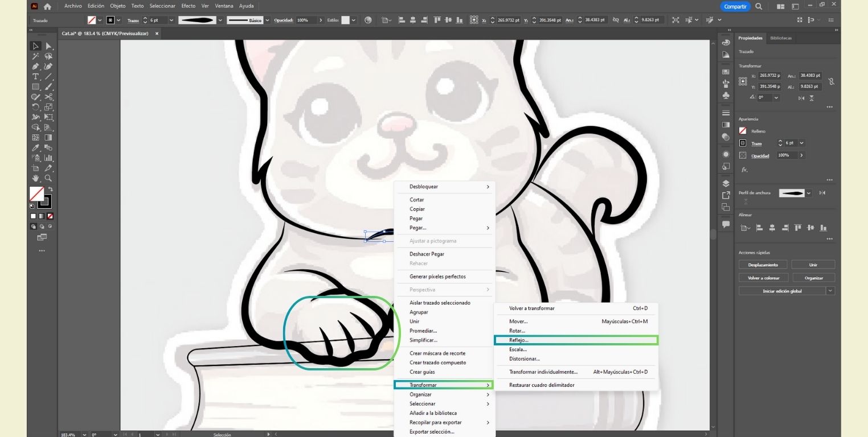Click the Trazo stroke swatch in Apariencia

pyautogui.click(x=743, y=143)
